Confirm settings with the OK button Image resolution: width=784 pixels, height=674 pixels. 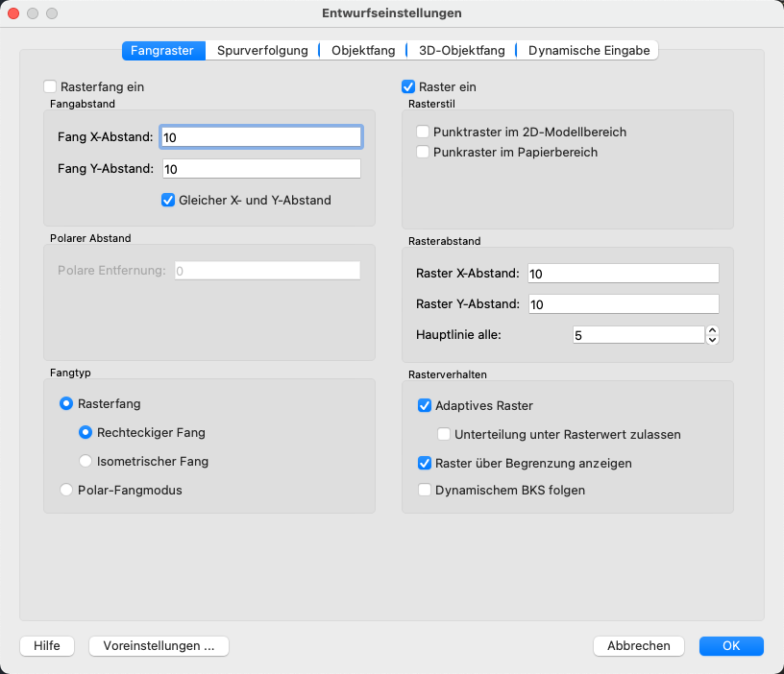[731, 646]
